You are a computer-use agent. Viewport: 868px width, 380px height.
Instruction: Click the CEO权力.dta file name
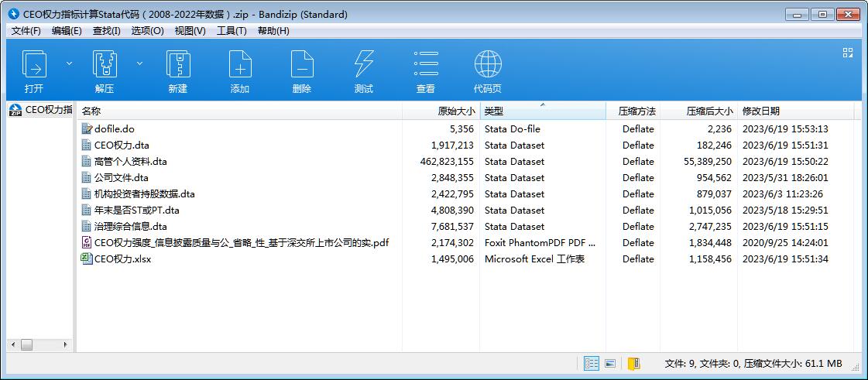click(122, 145)
